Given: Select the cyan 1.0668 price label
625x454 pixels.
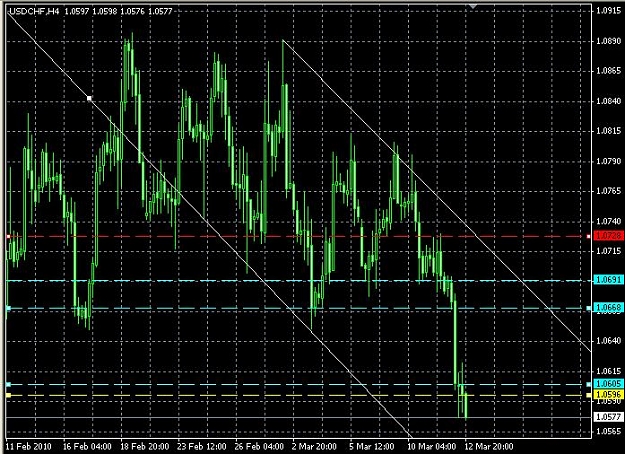Looking at the screenshot, I should [608, 307].
